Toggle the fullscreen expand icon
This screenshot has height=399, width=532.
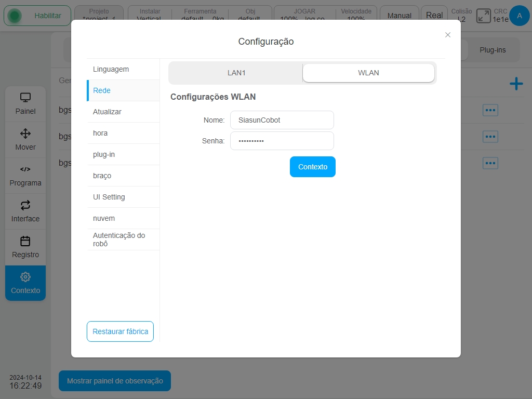pos(483,16)
